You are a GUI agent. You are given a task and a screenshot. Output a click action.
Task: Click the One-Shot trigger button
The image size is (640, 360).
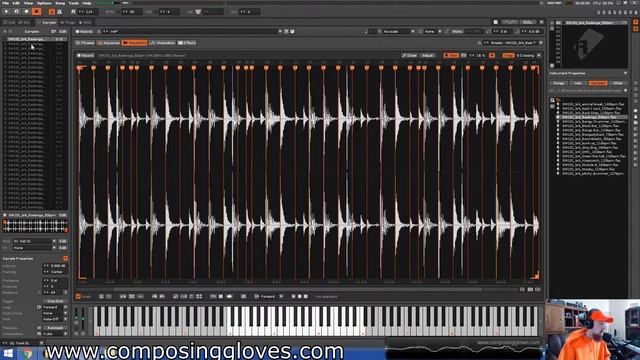pos(55,301)
